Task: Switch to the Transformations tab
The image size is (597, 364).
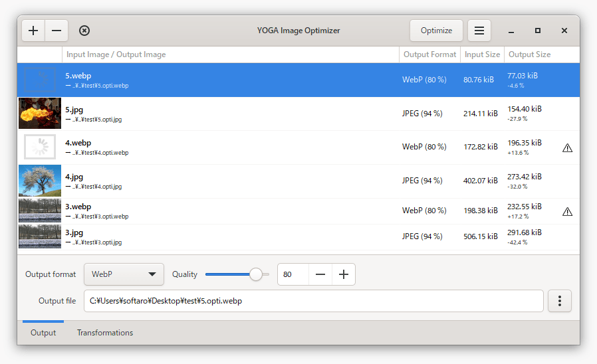Action: (x=105, y=333)
